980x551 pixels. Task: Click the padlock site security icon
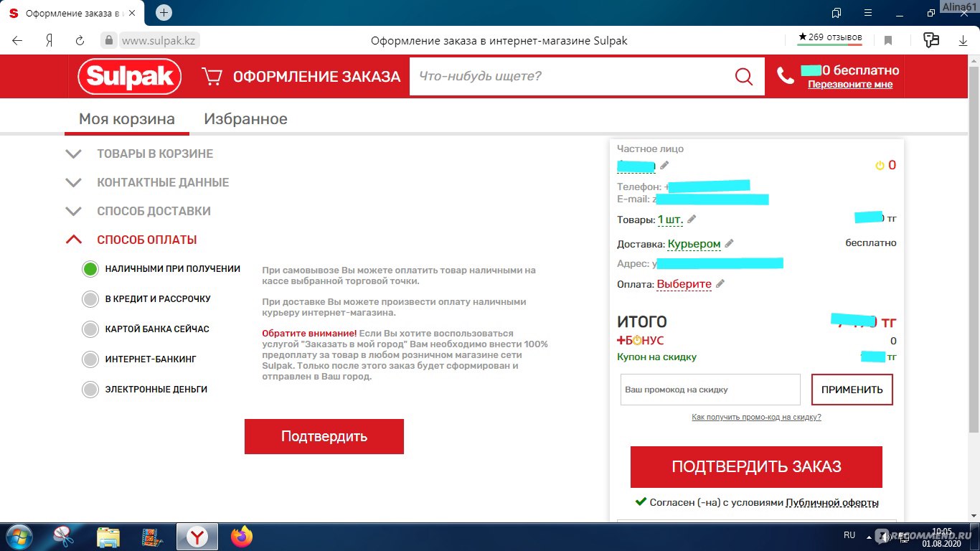(x=108, y=41)
